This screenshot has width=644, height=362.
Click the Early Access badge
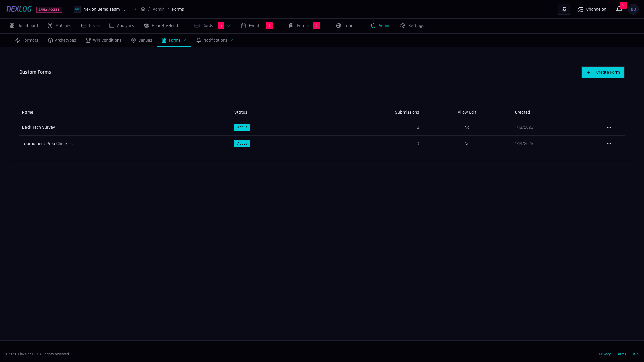[49, 10]
